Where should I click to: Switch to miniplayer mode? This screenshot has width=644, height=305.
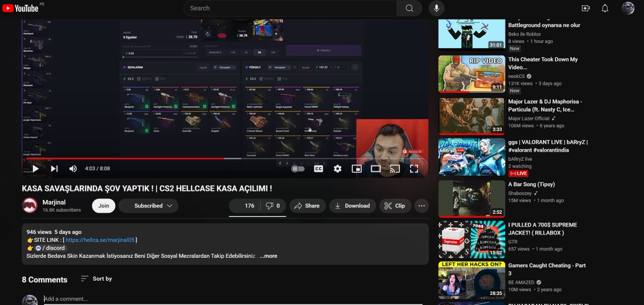click(x=356, y=169)
